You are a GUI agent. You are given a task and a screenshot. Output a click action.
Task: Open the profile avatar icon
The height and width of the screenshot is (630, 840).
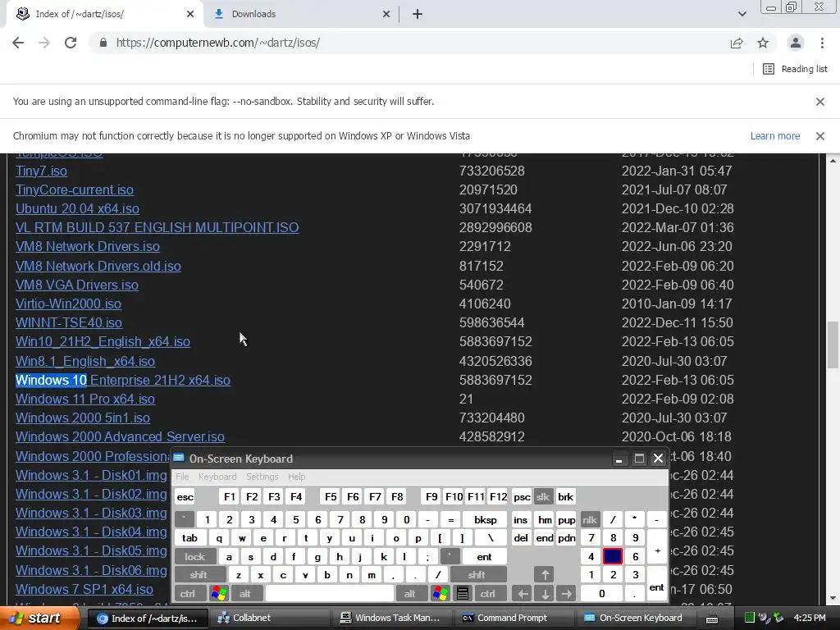pos(796,43)
